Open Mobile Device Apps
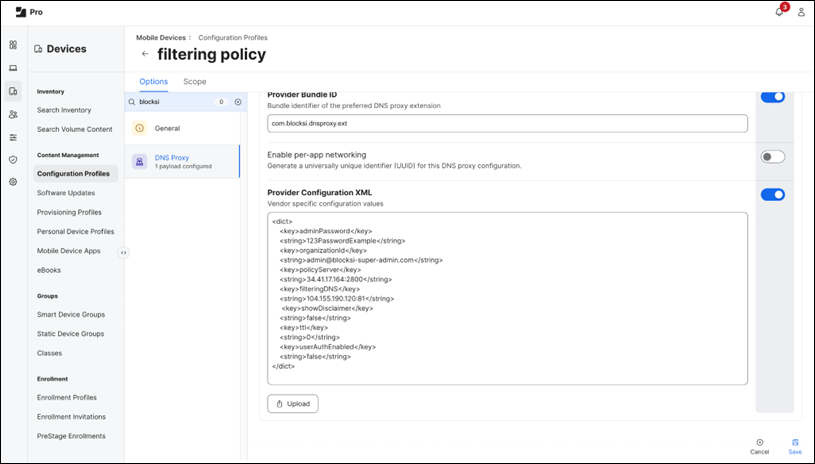Viewport: 815px width, 464px height. [69, 250]
